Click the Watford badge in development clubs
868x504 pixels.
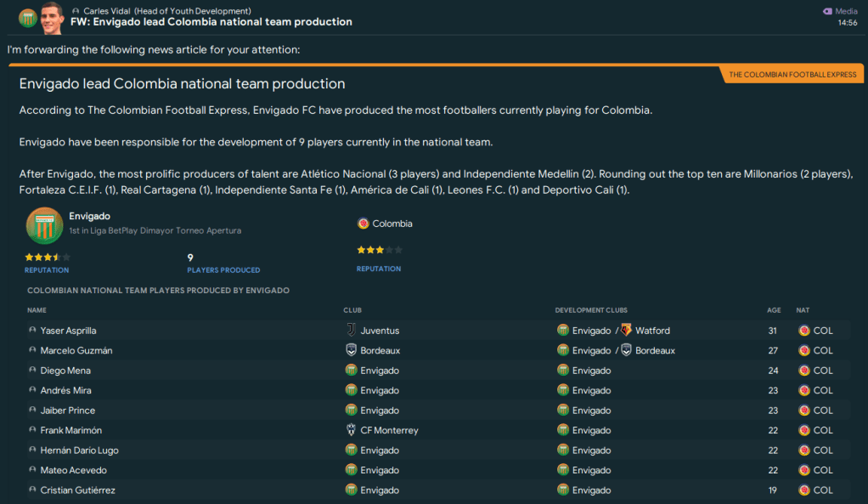pyautogui.click(x=626, y=331)
